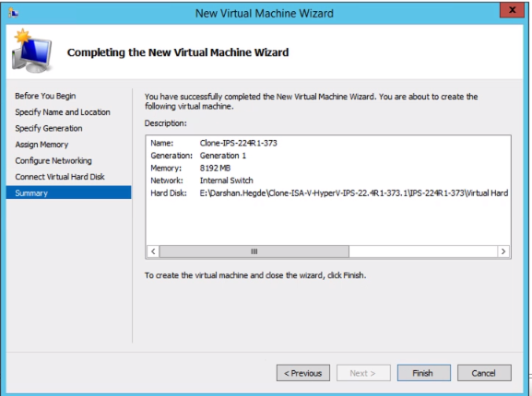Image resolution: width=532 pixels, height=396 pixels.
Task: Click the Hard Disk path line
Action: click(x=329, y=193)
